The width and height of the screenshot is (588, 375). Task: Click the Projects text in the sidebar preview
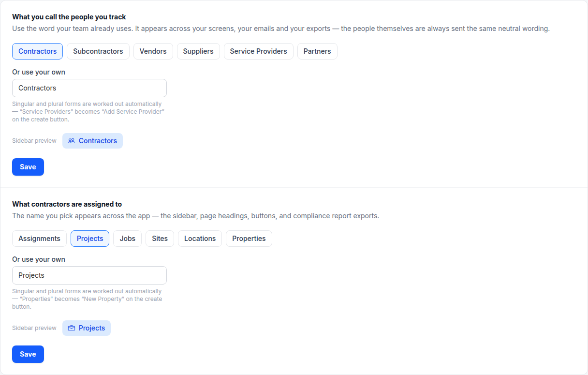click(92, 328)
